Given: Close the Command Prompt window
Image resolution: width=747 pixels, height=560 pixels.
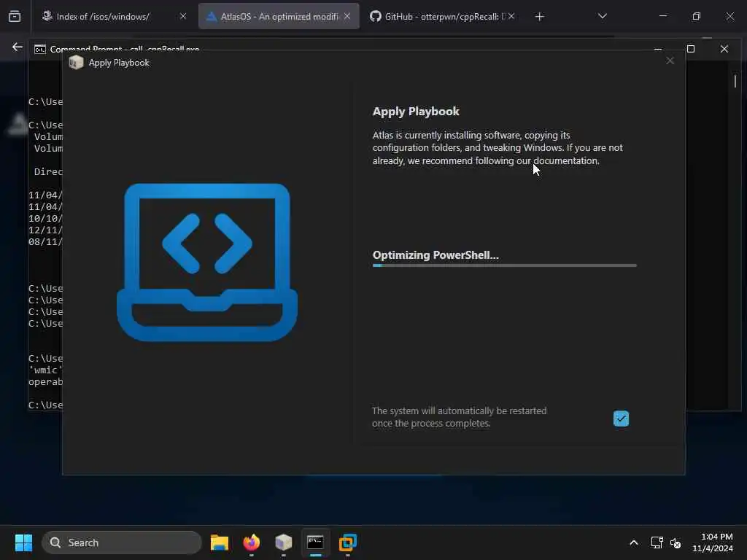Looking at the screenshot, I should tap(724, 49).
